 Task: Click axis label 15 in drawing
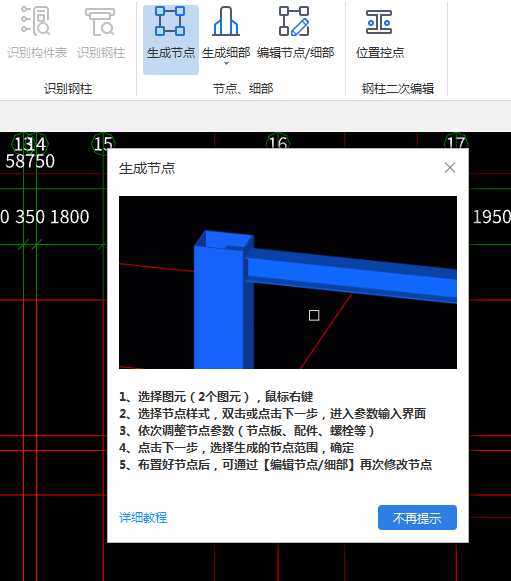pyautogui.click(x=103, y=144)
